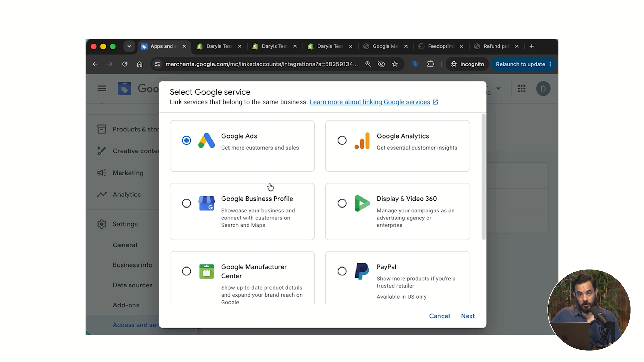
Task: Switch to the Feedoptim browser tab
Action: pyautogui.click(x=441, y=46)
